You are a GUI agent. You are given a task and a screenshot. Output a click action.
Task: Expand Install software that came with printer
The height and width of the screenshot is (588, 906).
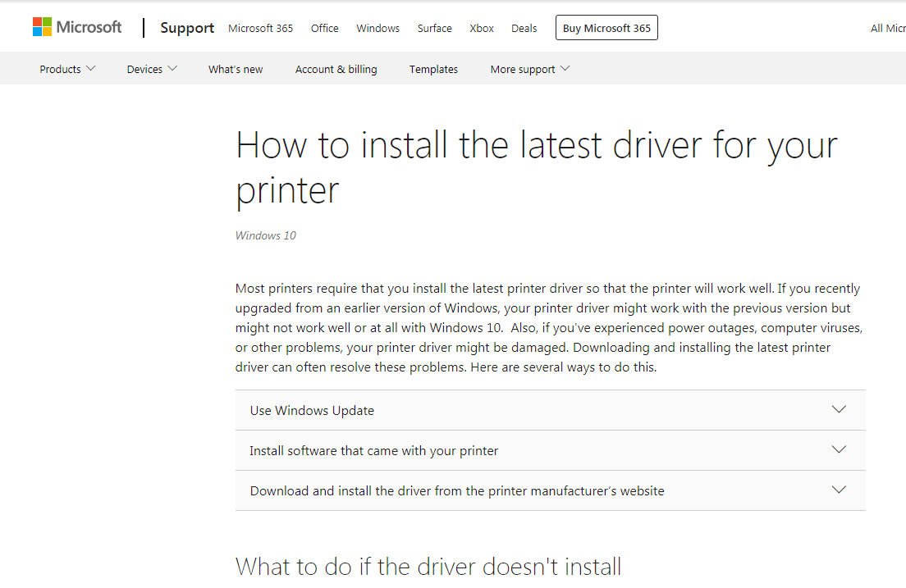373,450
